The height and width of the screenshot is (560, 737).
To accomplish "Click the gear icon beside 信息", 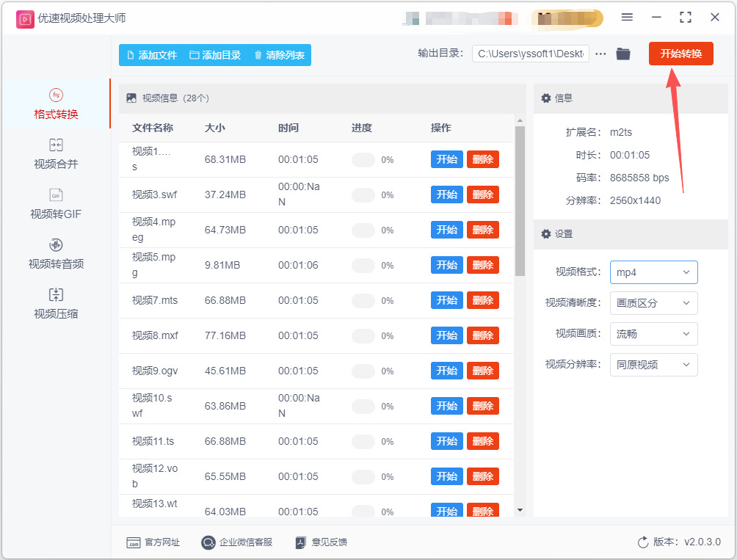I will click(545, 98).
